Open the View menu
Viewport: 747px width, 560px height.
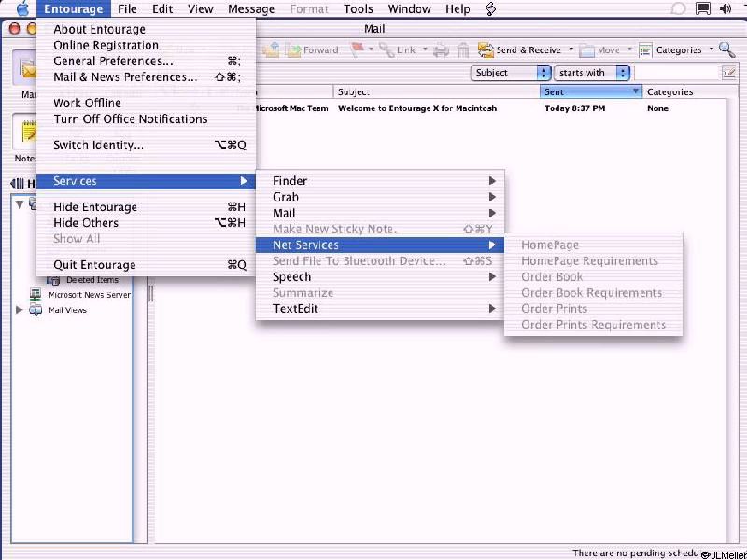tap(200, 8)
